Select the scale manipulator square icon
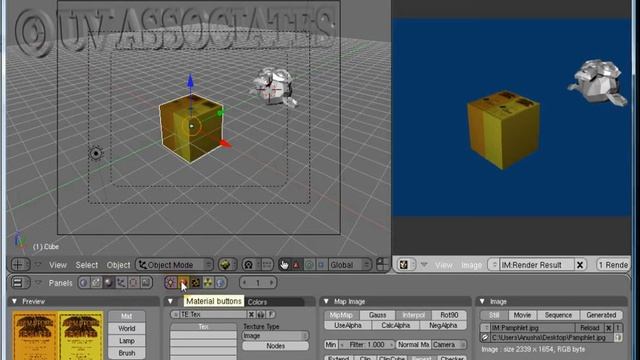This screenshot has height=360, width=640. [x=321, y=265]
